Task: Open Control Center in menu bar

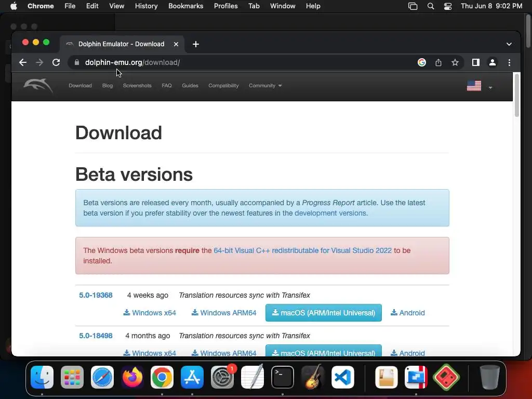Action: pyautogui.click(x=447, y=6)
